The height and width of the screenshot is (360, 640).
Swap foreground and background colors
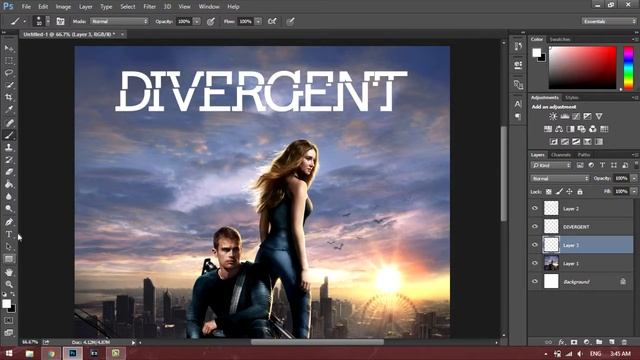pos(13,294)
